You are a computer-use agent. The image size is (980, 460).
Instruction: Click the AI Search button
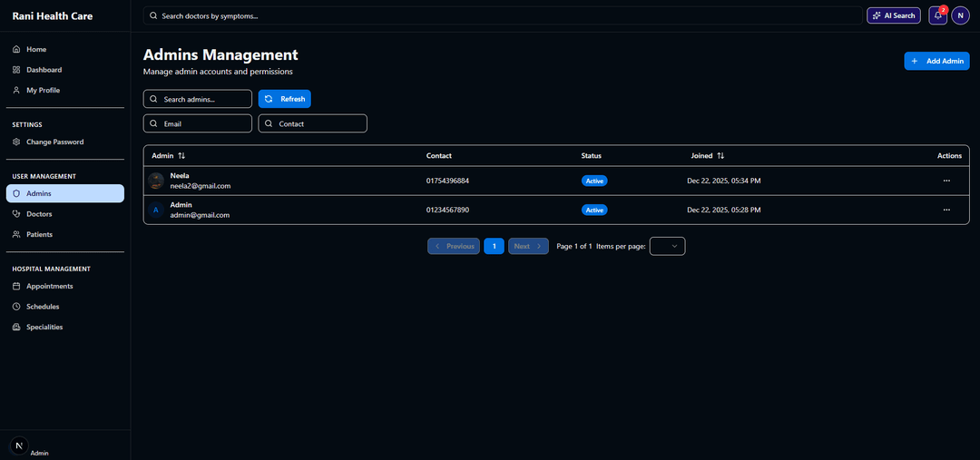pyautogui.click(x=894, y=15)
